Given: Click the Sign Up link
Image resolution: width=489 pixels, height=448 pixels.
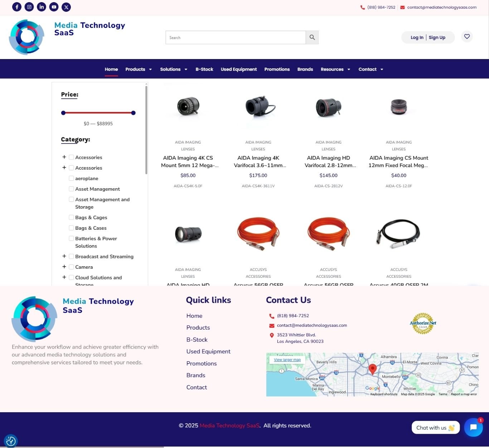Looking at the screenshot, I should (437, 37).
